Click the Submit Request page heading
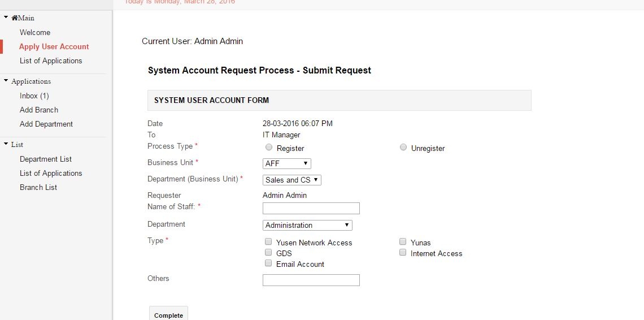 (259, 70)
